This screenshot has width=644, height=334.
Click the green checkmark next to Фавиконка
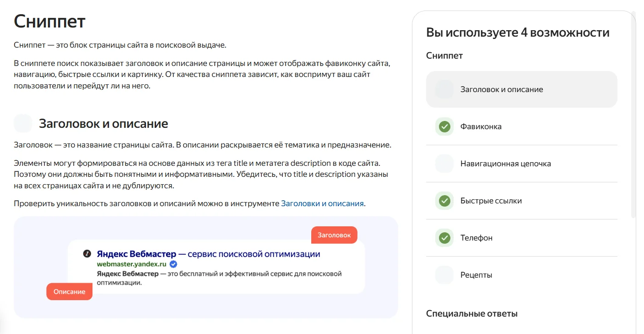coord(444,126)
